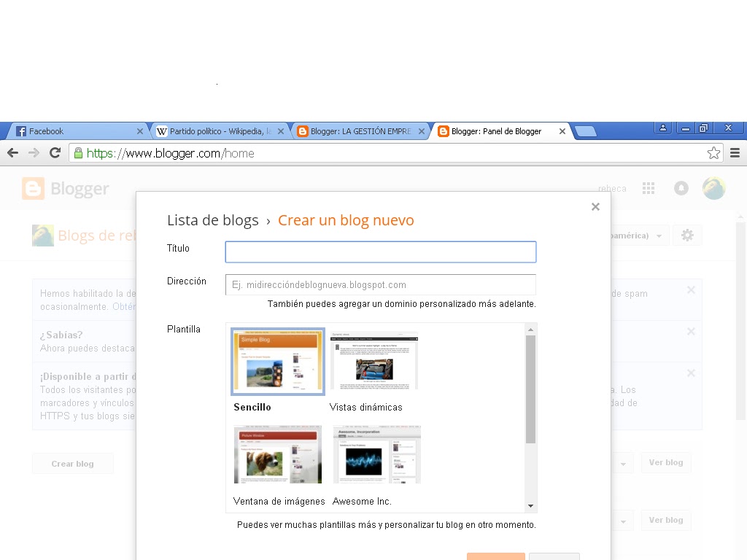Open a new tab button
This screenshot has width=747, height=560.
point(586,131)
